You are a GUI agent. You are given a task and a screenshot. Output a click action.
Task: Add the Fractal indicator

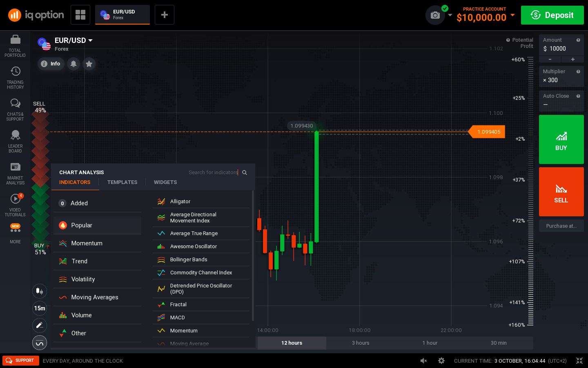(201, 305)
